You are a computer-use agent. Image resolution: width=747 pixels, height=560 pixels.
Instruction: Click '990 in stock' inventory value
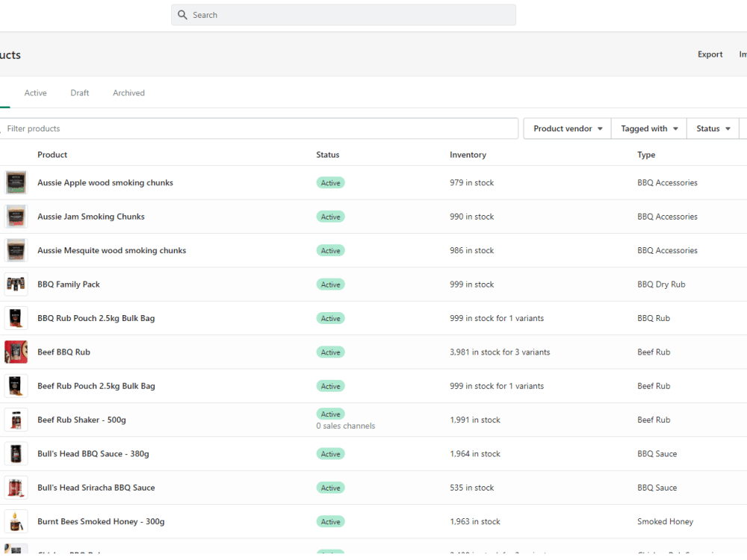471,217
